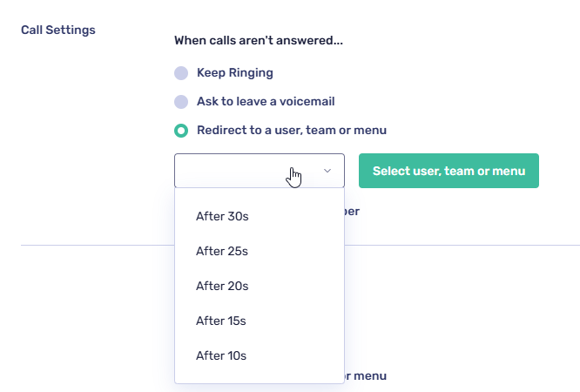
Task: Click the Keep Ringing label text
Action: [x=235, y=73]
